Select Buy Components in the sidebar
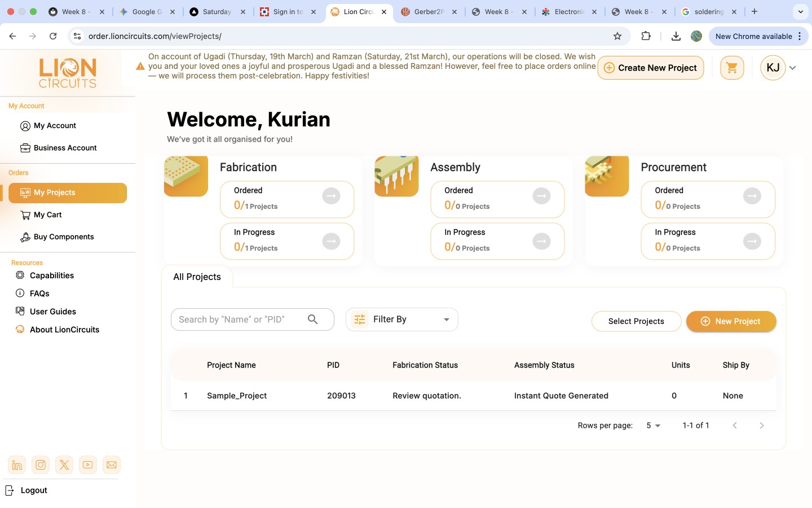The width and height of the screenshot is (812, 508). click(x=63, y=237)
